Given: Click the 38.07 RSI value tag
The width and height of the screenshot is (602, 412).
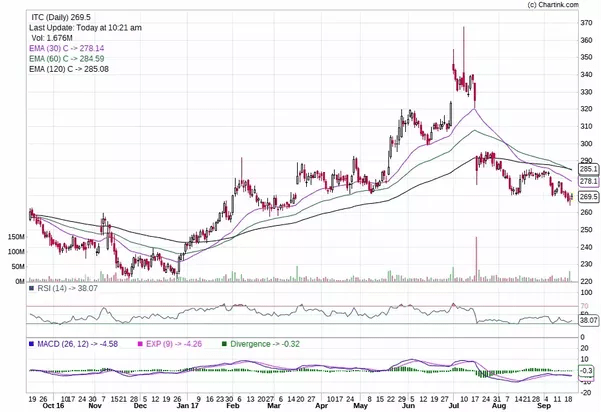Looking at the screenshot, I should [x=589, y=320].
